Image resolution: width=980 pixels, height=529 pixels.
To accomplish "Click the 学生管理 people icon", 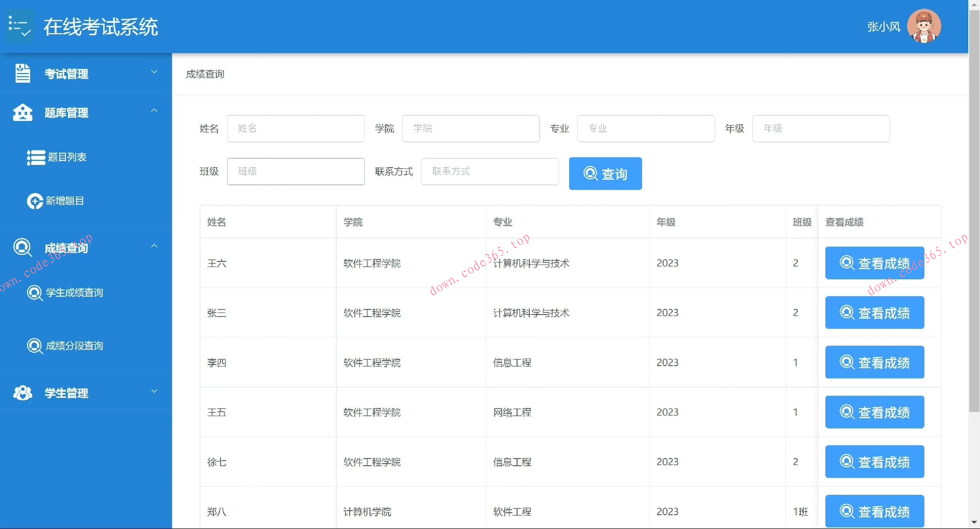I will tap(22, 393).
